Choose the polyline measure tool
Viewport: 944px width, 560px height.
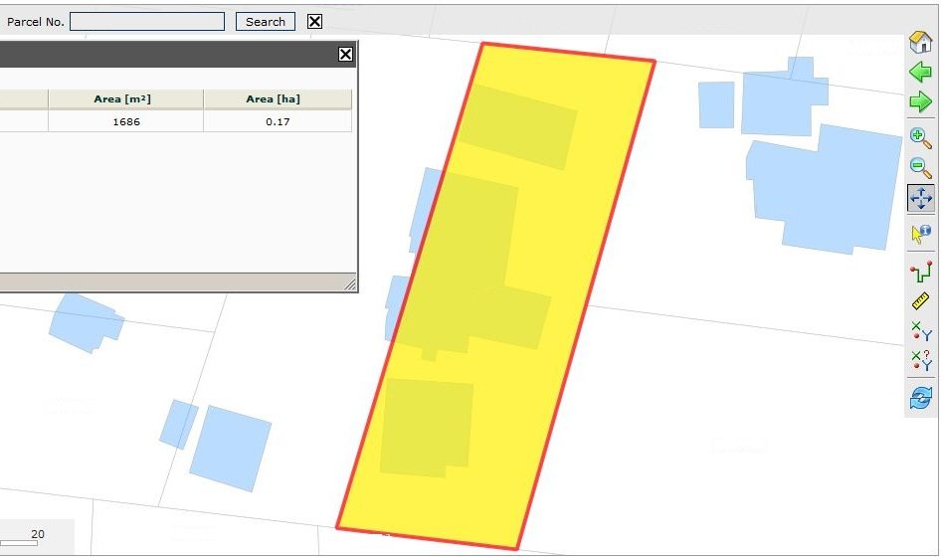click(920, 271)
